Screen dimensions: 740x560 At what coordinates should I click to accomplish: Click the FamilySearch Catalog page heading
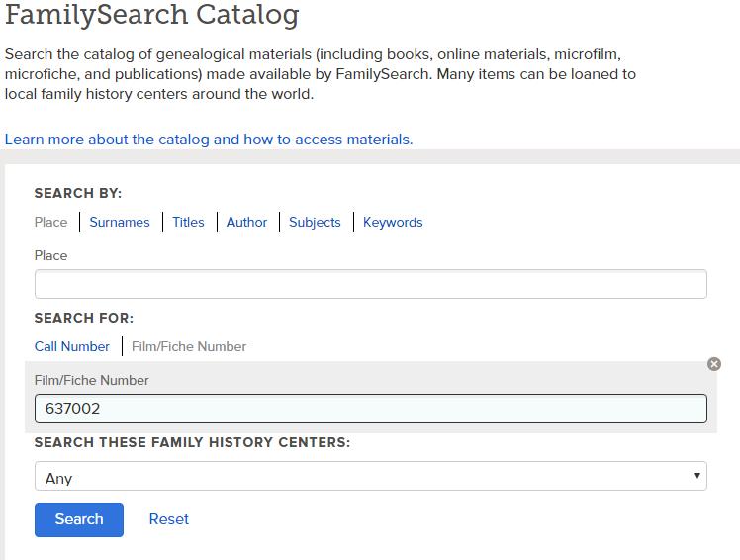[x=152, y=15]
